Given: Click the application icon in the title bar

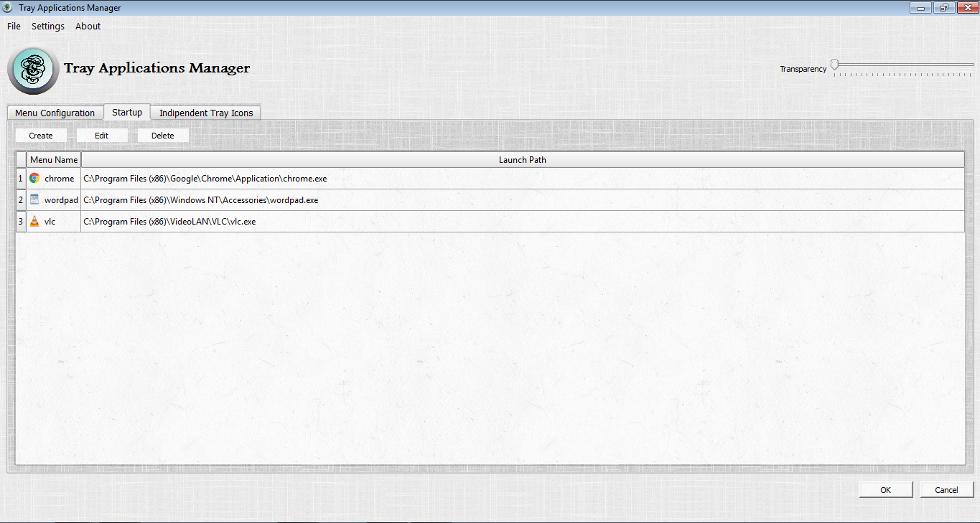Looking at the screenshot, I should point(7,7).
